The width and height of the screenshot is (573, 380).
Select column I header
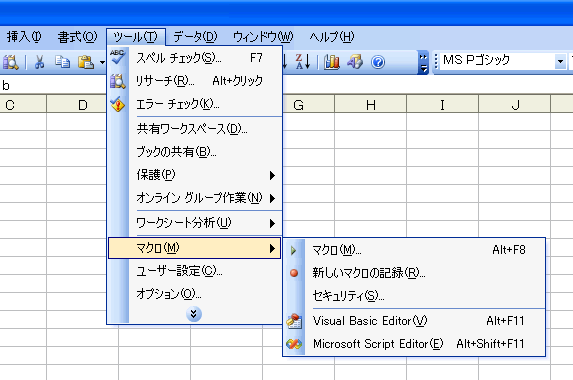coord(443,105)
